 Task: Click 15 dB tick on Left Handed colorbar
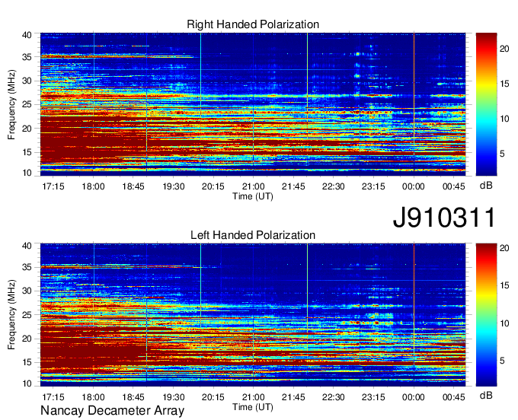[x=504, y=285]
